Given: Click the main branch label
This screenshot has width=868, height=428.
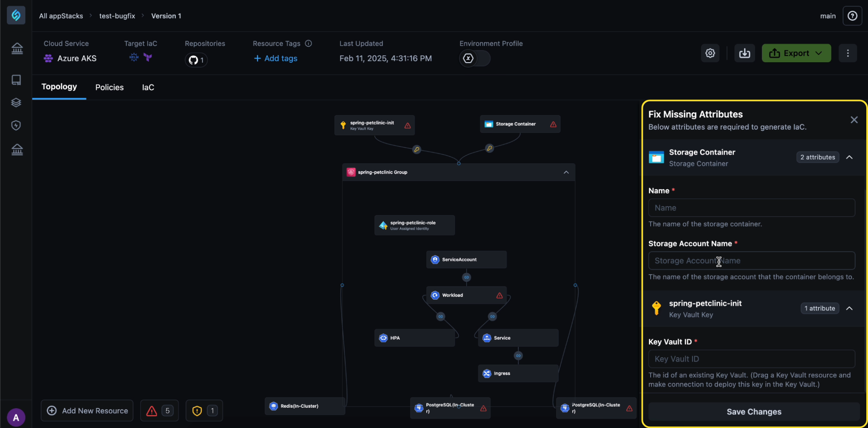Looking at the screenshot, I should tap(828, 16).
